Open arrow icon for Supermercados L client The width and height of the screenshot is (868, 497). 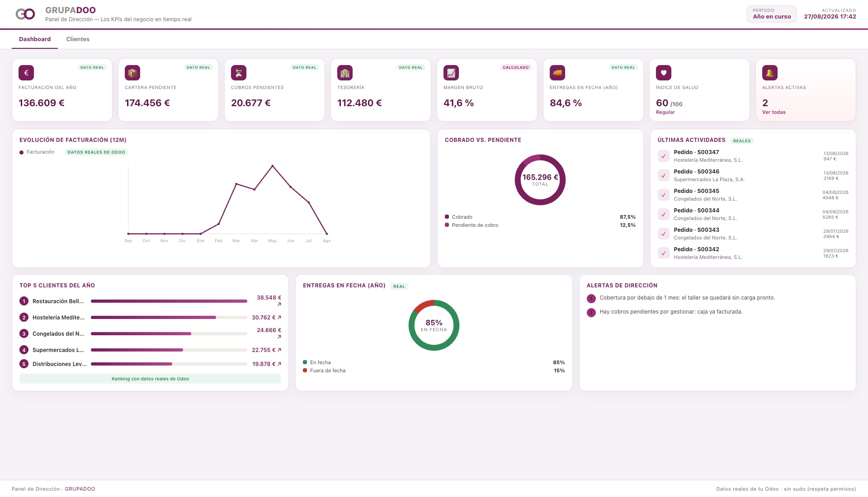[x=279, y=350]
